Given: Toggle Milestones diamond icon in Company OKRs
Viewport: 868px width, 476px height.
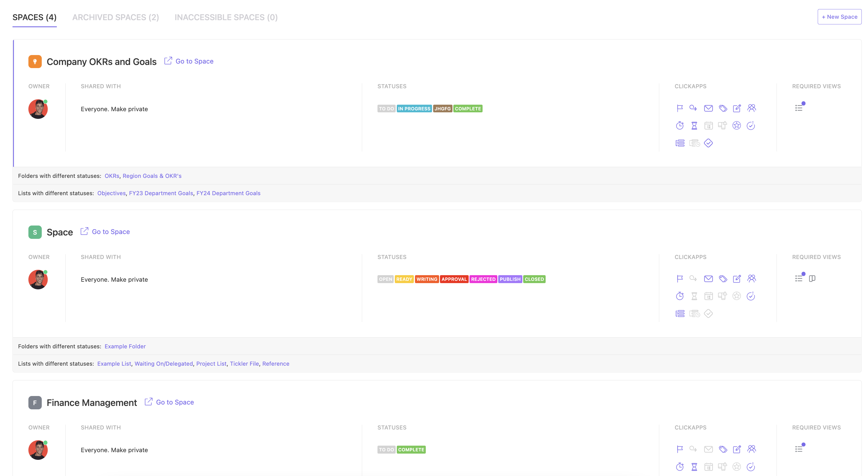Looking at the screenshot, I should point(708,143).
